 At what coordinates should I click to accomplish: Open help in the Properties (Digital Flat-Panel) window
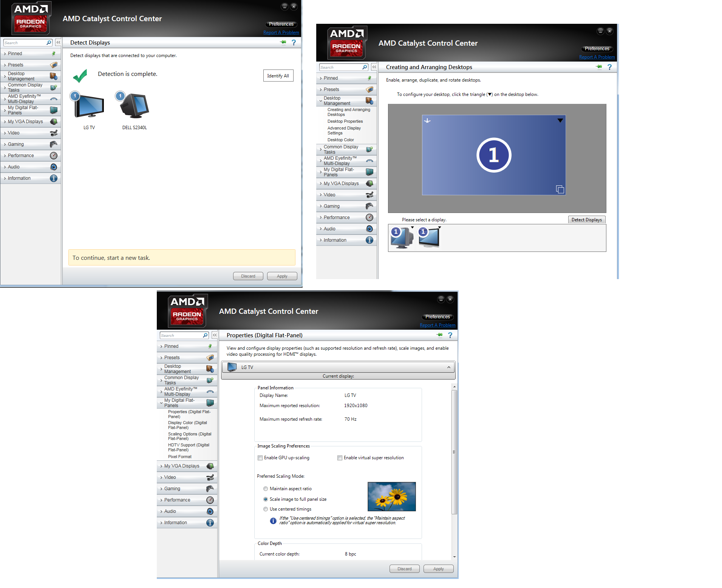[x=450, y=335]
